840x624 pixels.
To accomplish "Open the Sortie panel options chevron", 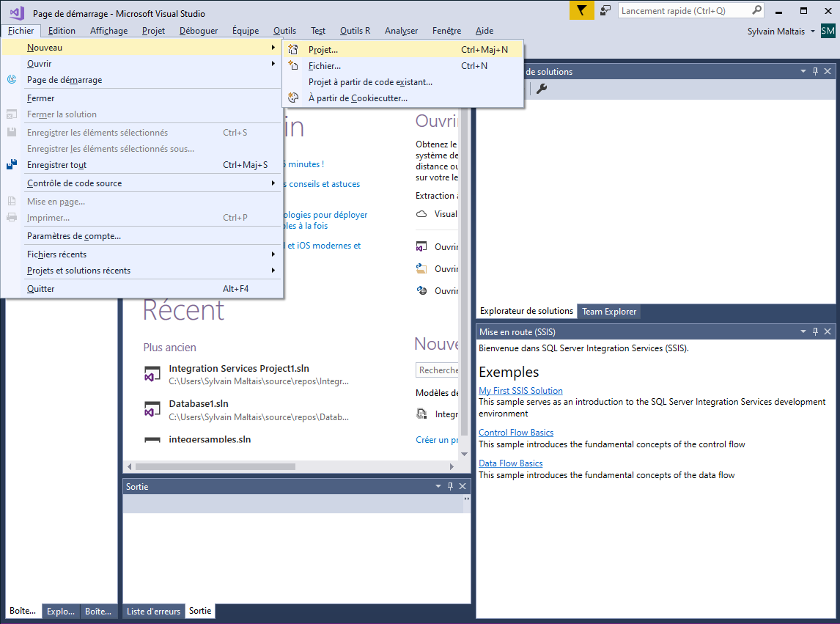I will pyautogui.click(x=437, y=485).
